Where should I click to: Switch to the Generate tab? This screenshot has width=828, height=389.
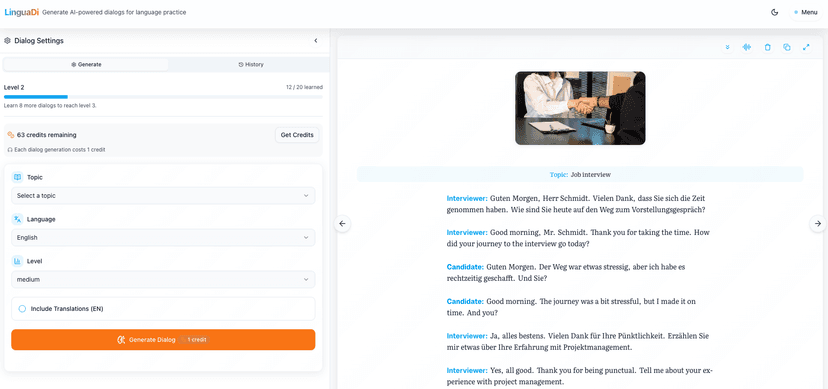pos(86,64)
